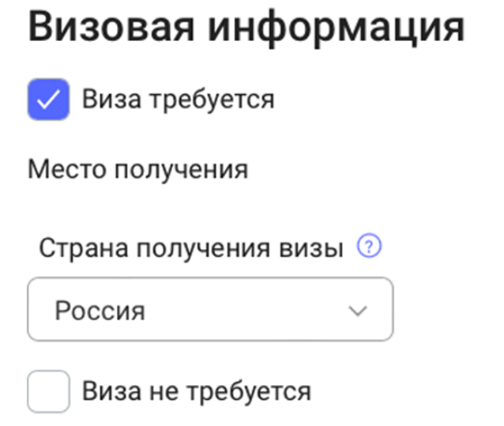Viewport: 504px width, 426px height.
Task: Show the tooltip for Страна получения визы
Action: click(x=369, y=249)
